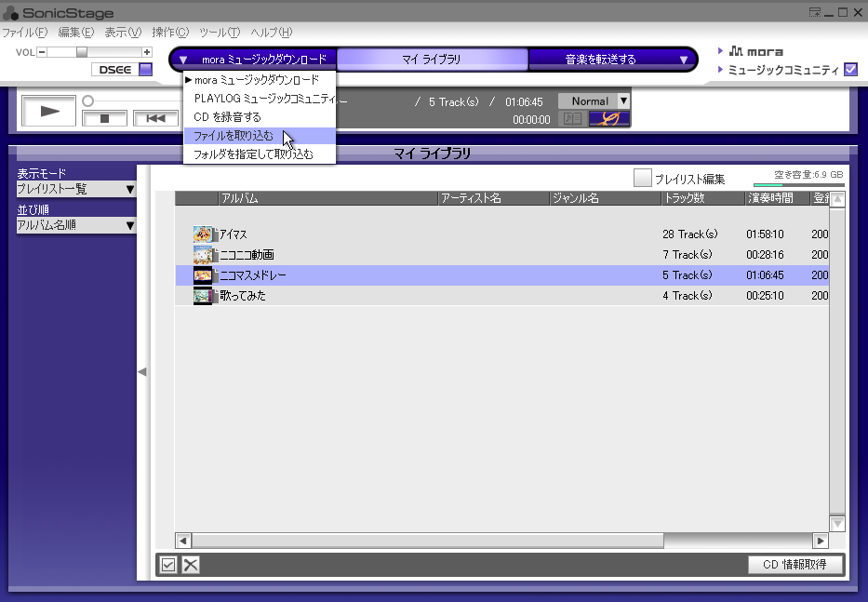Click the X delete icon in bottom toolbar

coord(191,565)
